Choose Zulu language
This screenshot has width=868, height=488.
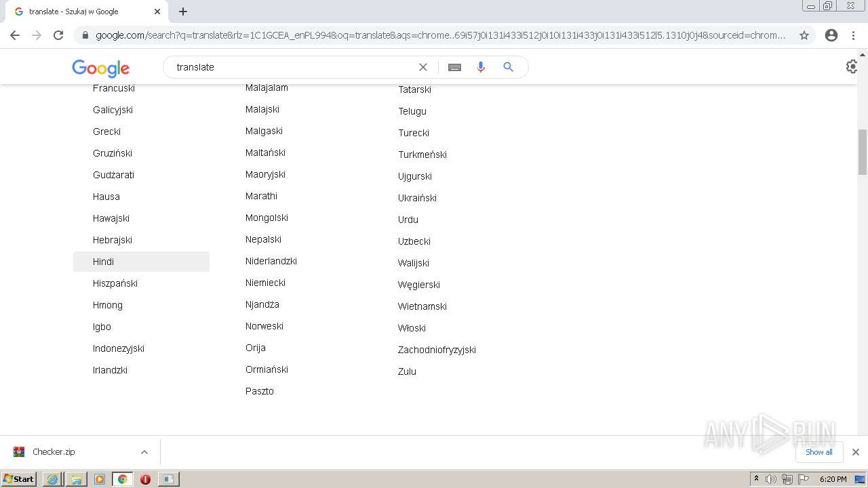(407, 371)
